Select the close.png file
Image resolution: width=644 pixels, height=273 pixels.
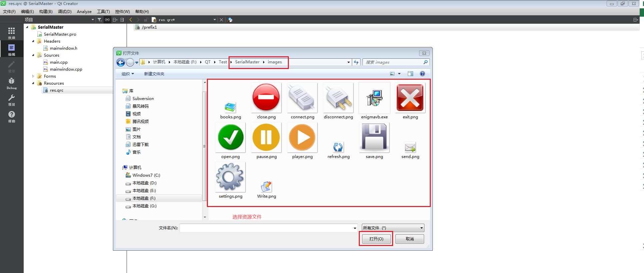point(267,101)
